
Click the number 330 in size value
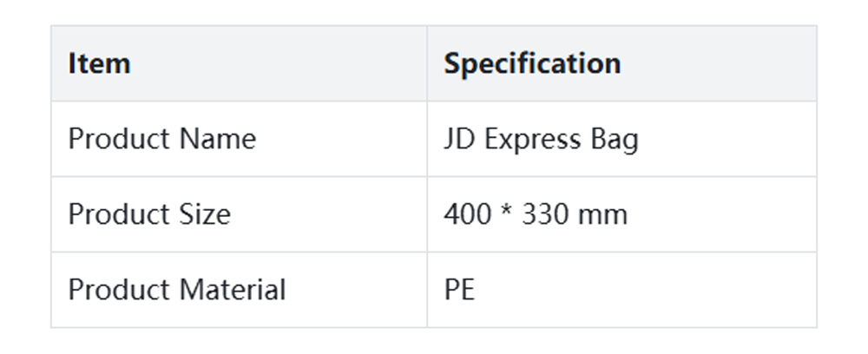point(545,213)
